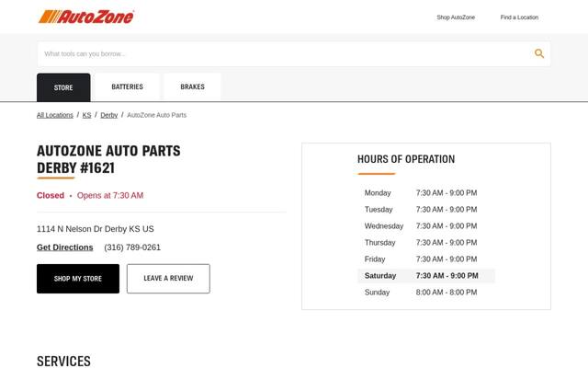
Task: Open the Find a Location link
Action: (519, 17)
